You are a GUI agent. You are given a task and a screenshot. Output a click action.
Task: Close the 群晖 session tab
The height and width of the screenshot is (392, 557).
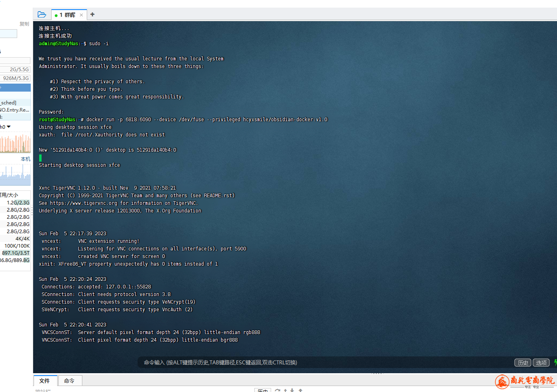click(x=81, y=15)
